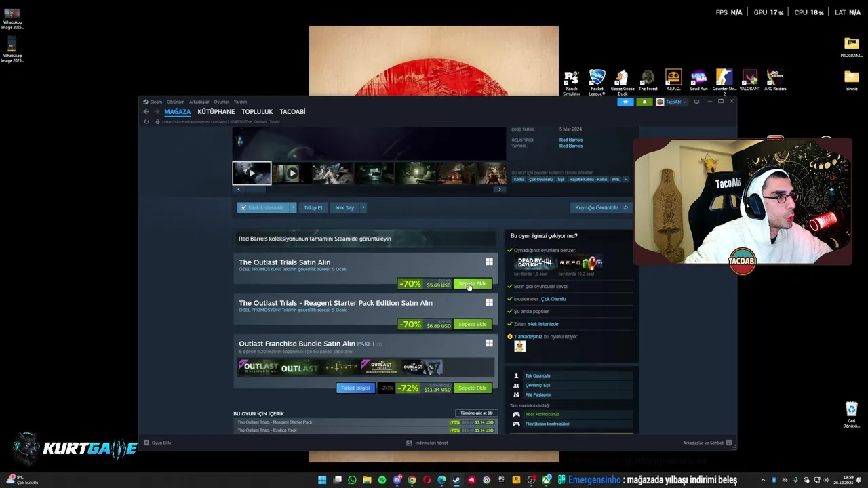
Task: Open Windows Start menu
Action: [322, 480]
